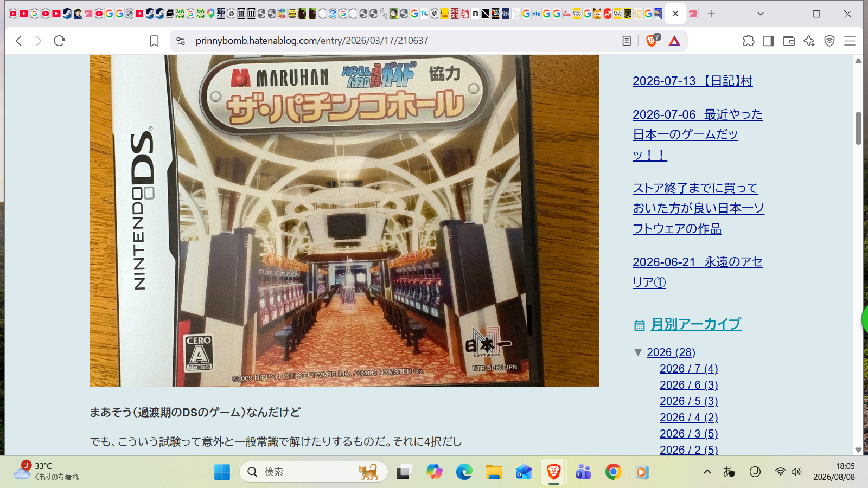Click the ザ・パチンコホール DS case photo
Image resolution: width=868 pixels, height=488 pixels.
[x=344, y=221]
